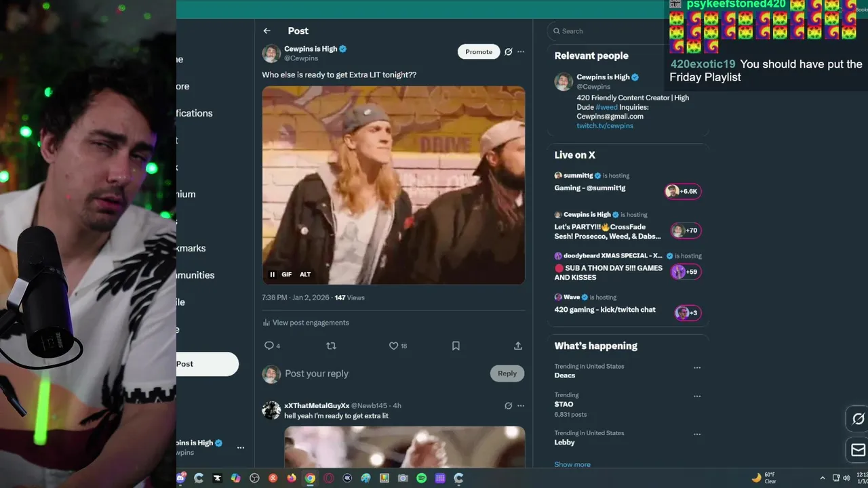Viewport: 868px width, 488px height.
Task: Click the +70 listeners badge
Action: [x=685, y=230]
